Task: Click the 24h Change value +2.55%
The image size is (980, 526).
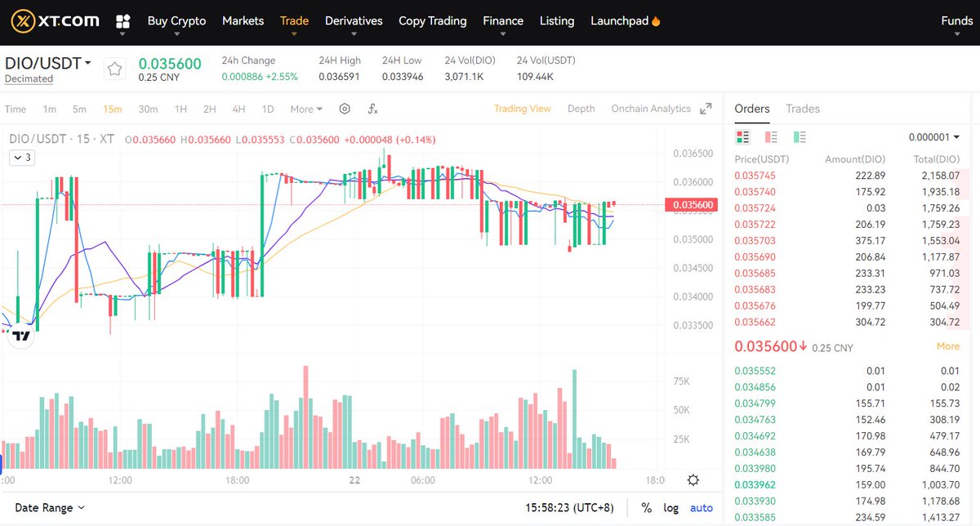Action: click(282, 77)
